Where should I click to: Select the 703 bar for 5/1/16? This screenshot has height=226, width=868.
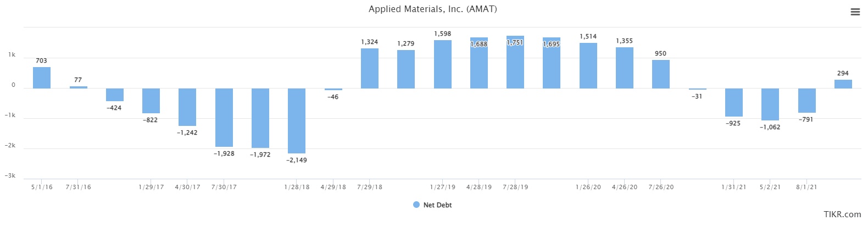42,78
